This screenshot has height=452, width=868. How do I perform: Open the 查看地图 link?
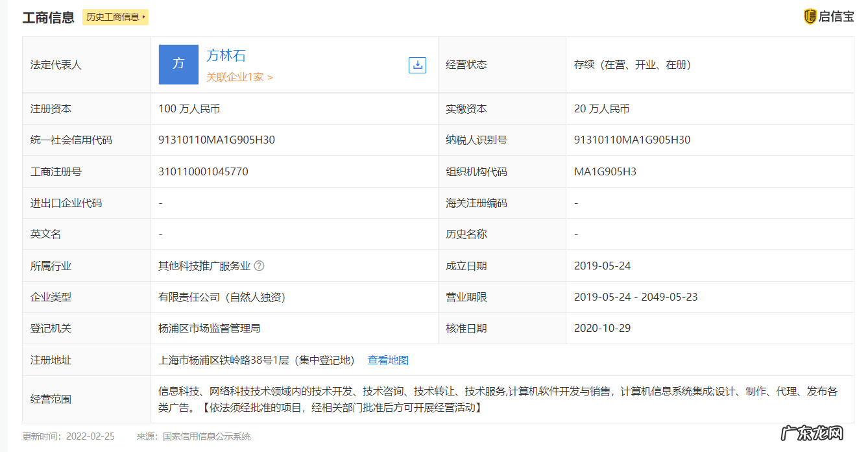click(x=388, y=359)
